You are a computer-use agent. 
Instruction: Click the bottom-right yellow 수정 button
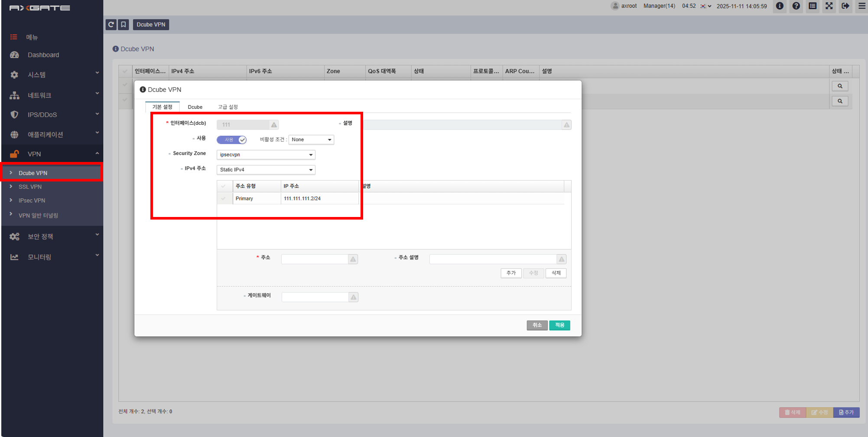coord(819,412)
